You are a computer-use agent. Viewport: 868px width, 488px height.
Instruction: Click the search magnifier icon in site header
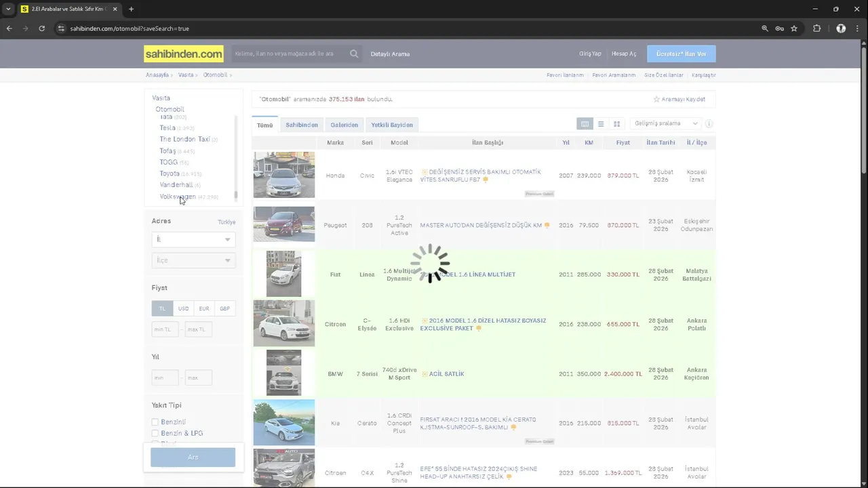pyautogui.click(x=354, y=54)
